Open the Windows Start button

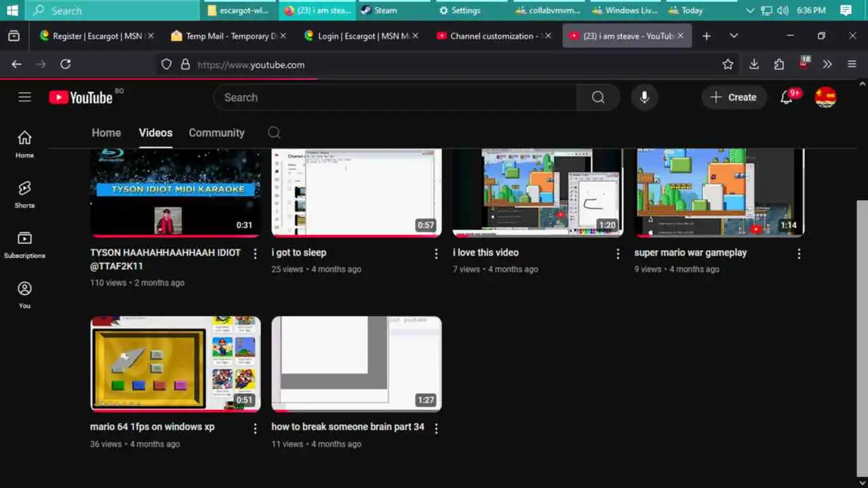coord(12,10)
